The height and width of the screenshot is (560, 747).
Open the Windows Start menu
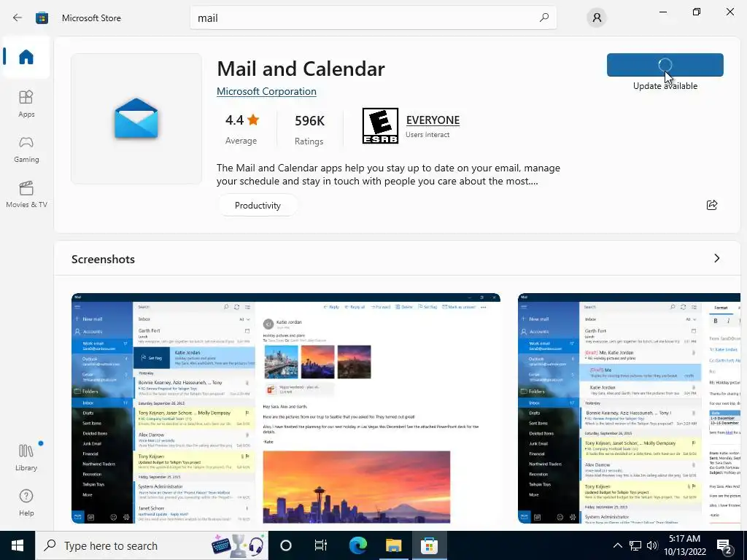click(18, 545)
